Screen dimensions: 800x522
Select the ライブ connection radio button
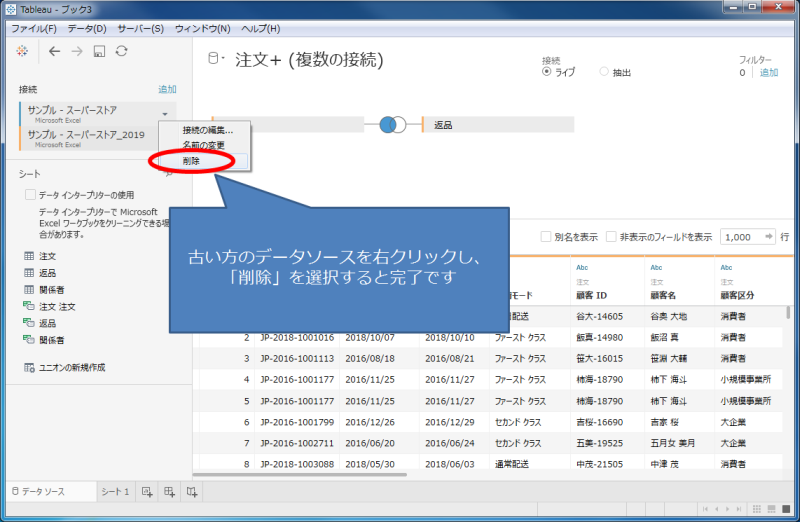tap(546, 71)
